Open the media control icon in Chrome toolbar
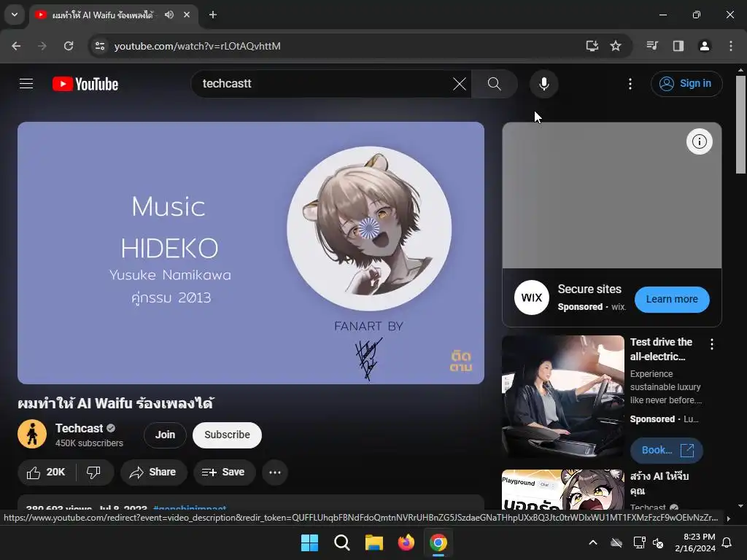Image resolution: width=747 pixels, height=560 pixels. coord(652,46)
